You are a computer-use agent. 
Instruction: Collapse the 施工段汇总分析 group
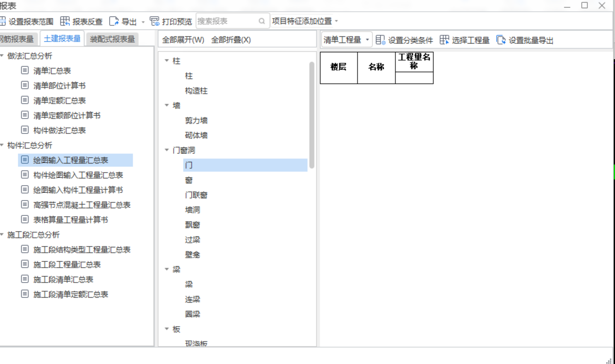click(2, 234)
